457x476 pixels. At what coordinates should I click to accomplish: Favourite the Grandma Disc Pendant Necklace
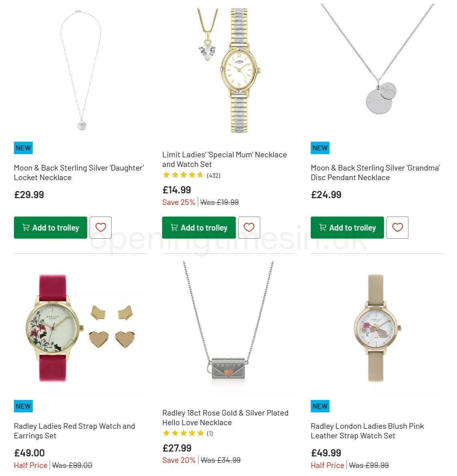pyautogui.click(x=397, y=227)
